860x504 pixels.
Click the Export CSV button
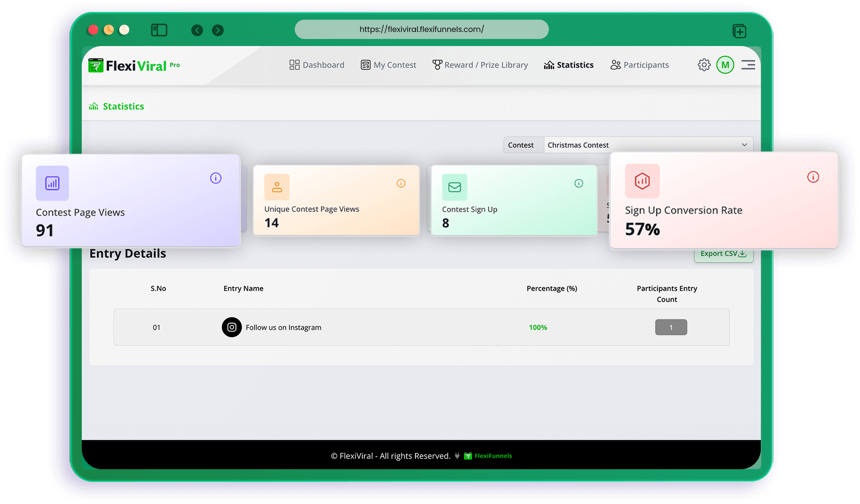tap(723, 254)
